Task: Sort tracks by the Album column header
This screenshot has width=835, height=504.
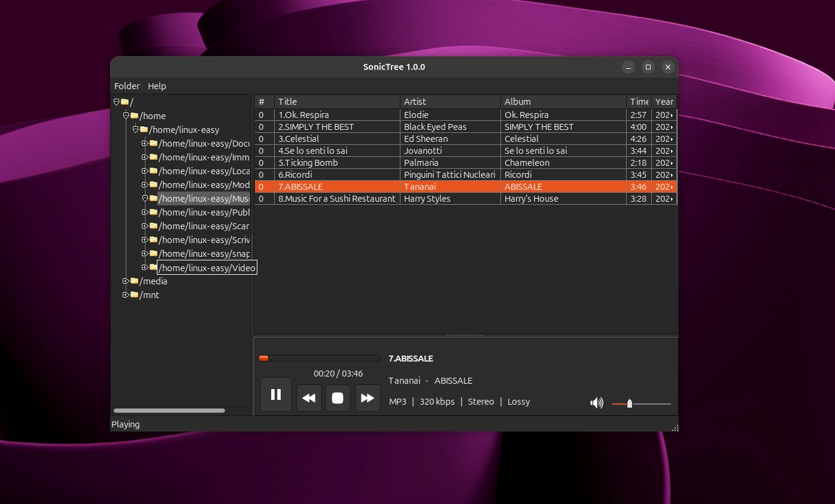Action: point(563,102)
